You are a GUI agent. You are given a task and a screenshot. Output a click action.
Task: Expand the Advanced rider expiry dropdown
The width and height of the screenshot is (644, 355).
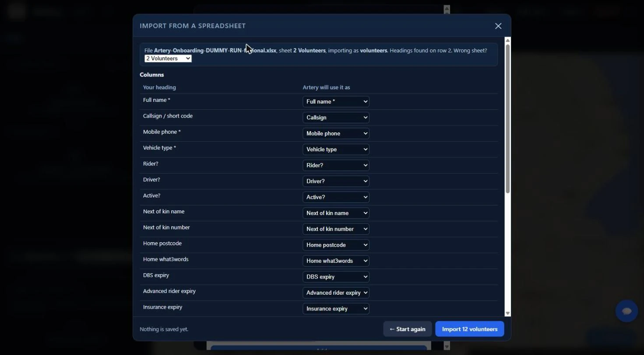coord(336,293)
